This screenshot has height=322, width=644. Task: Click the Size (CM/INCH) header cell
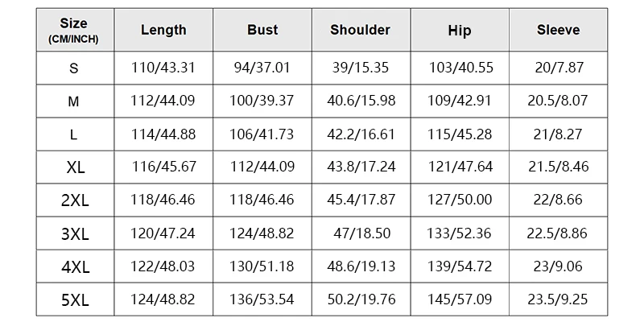pyautogui.click(x=75, y=30)
